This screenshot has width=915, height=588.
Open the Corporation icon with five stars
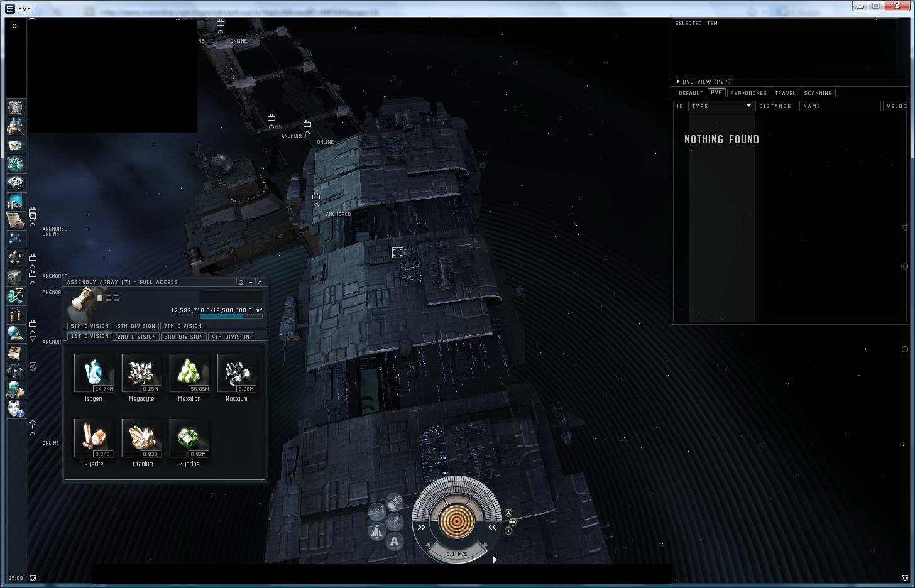16,258
